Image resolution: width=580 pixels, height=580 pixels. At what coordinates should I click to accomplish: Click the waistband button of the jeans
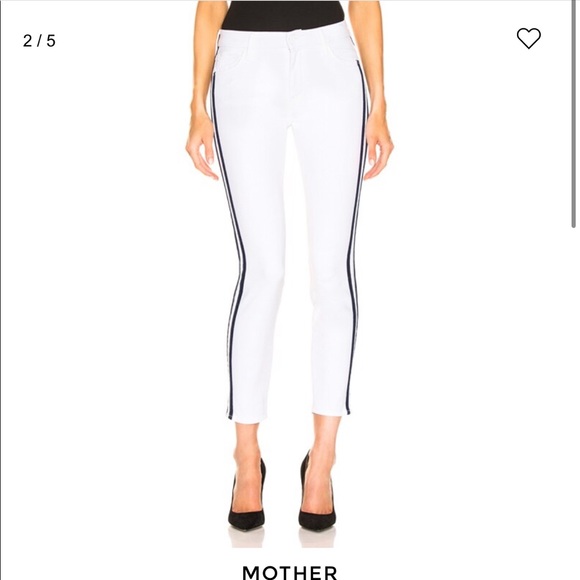coord(291,39)
